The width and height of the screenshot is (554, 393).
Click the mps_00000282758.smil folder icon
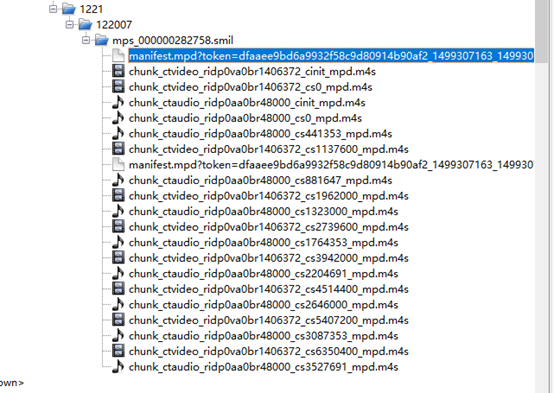pos(101,40)
